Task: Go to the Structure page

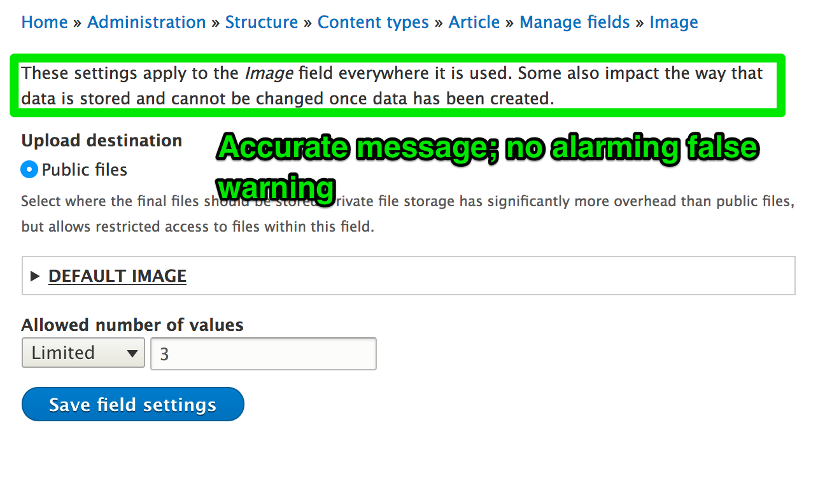Action: 262,22
